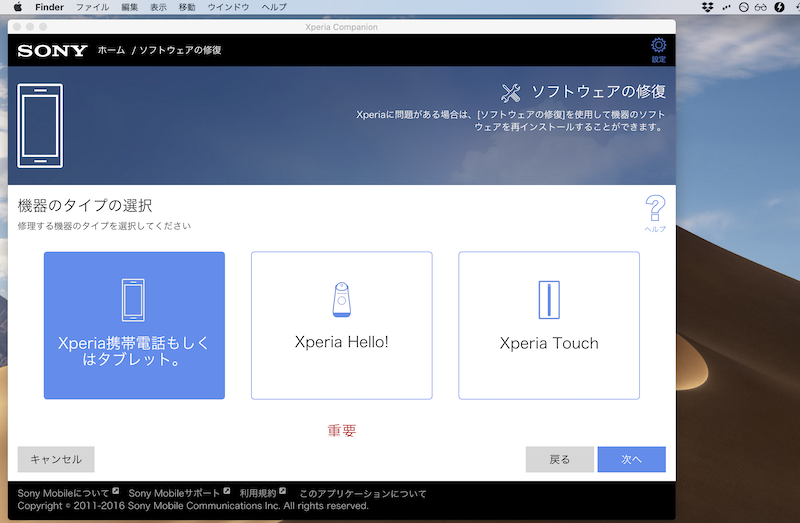Open the ウインドウ menu
Viewport: 800px width, 523px height.
coord(228,7)
